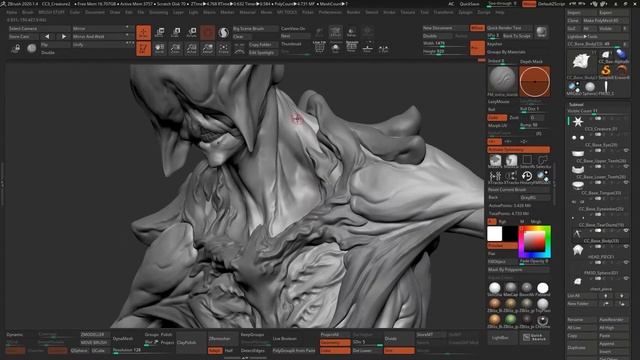Screen dimensions: 640x360
Task: Pick the SimpleBrush tool icon
Action: tap(606, 70)
